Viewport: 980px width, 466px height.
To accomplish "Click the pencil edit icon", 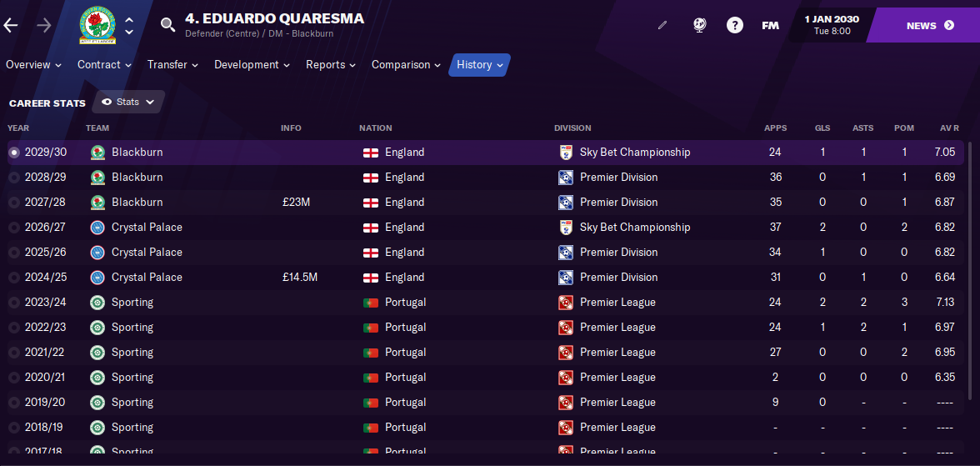I will click(662, 26).
